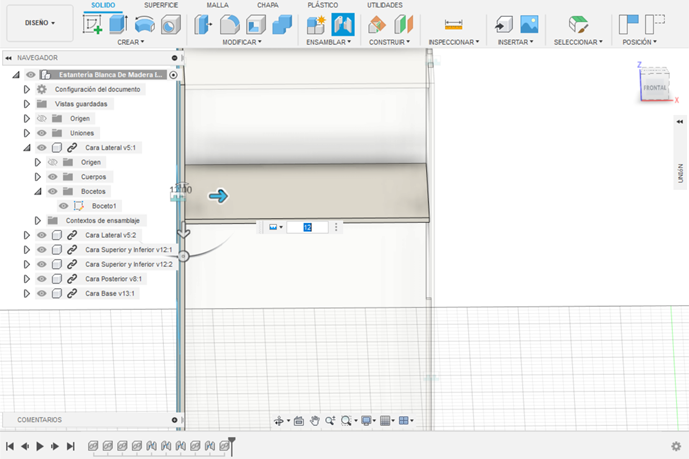Select the Extrude tool in Crear
Viewport: 689px width, 459px height.
pyautogui.click(x=118, y=25)
